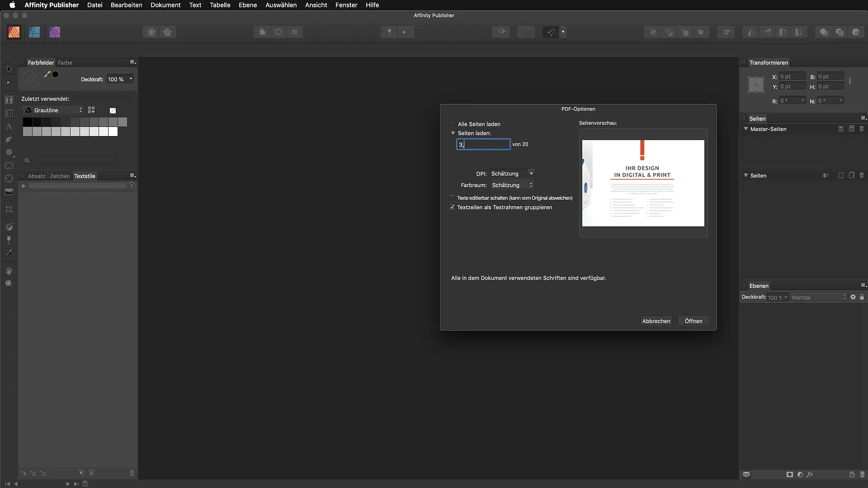The image size is (868, 488).
Task: Switch to the Publisher persona
Action: pyautogui.click(x=14, y=32)
